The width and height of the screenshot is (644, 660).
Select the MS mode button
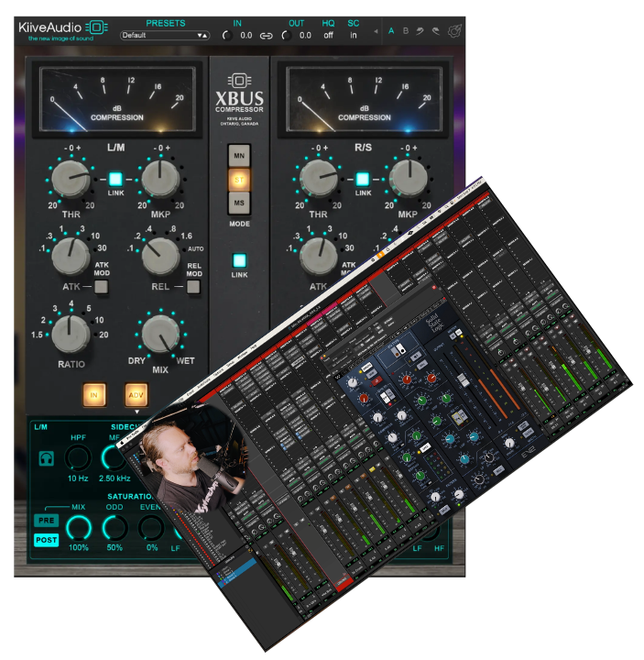coord(239,203)
